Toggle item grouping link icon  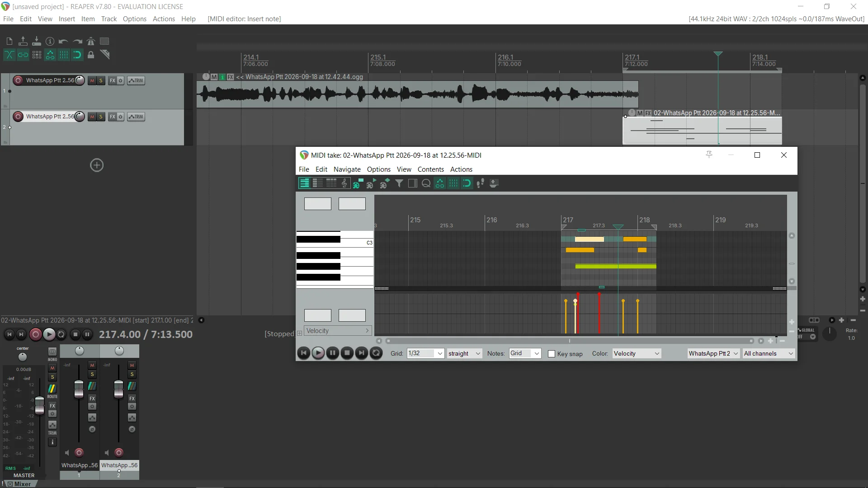point(23,55)
